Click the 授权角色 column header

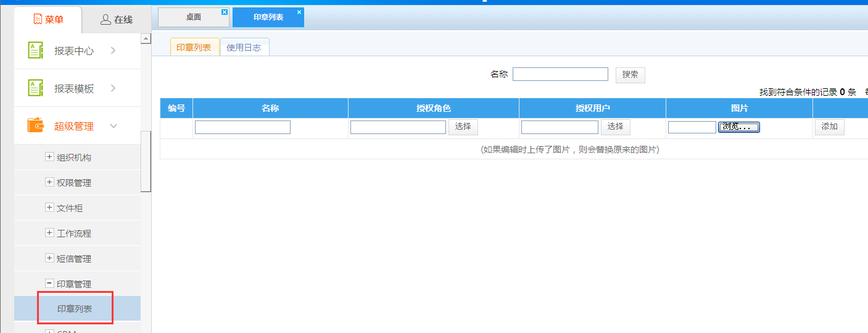[434, 108]
